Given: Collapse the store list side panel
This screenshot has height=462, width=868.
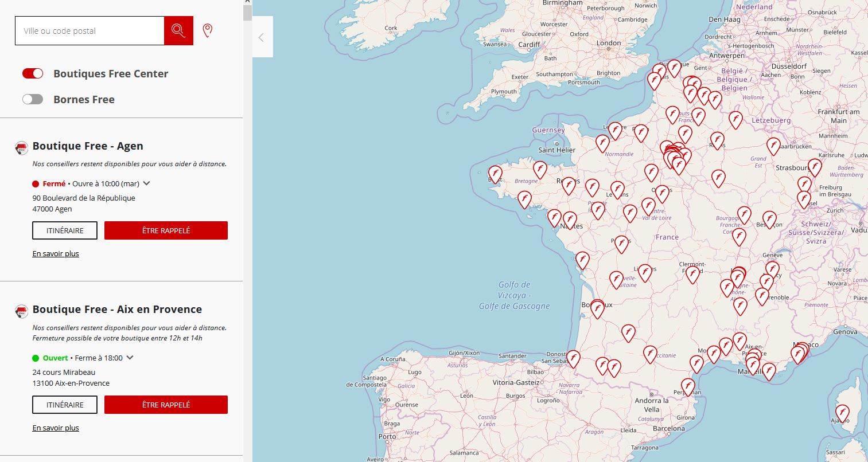Looking at the screenshot, I should point(262,38).
